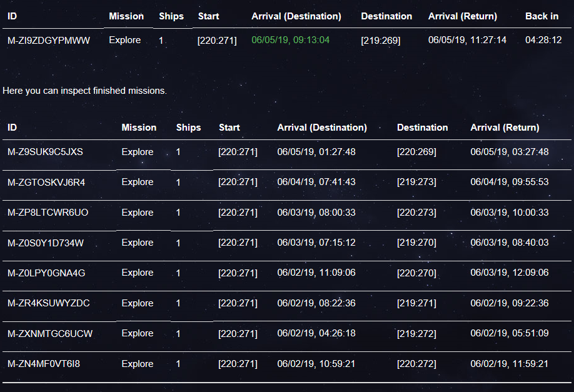This screenshot has width=574, height=392.
Task: Jump to destination [219:273]
Action: (416, 183)
